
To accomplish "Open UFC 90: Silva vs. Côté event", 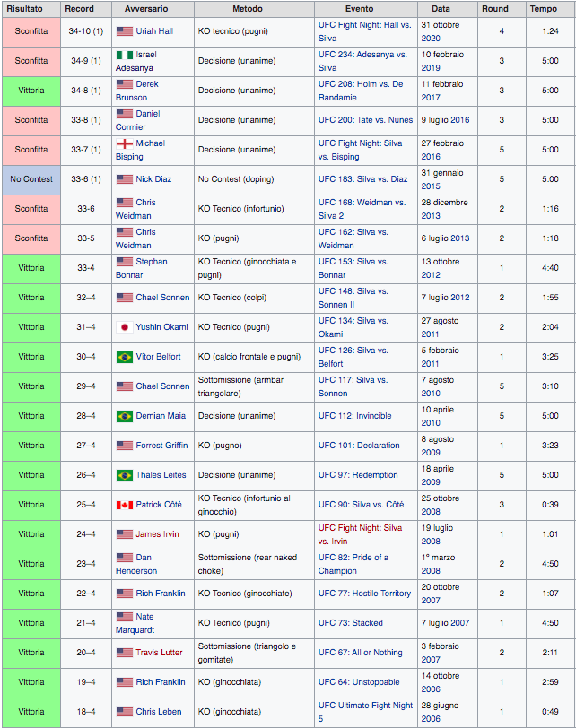I will point(361,505).
